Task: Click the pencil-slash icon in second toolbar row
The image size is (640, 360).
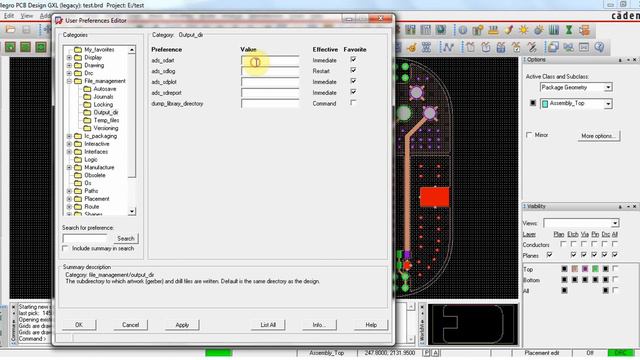Action: tap(532, 47)
